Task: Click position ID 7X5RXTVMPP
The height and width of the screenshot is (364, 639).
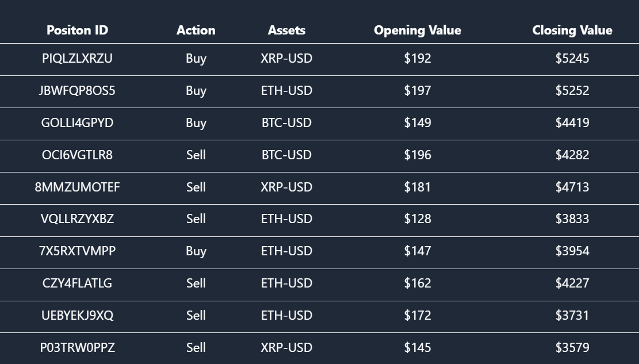Action: pyautogui.click(x=77, y=251)
